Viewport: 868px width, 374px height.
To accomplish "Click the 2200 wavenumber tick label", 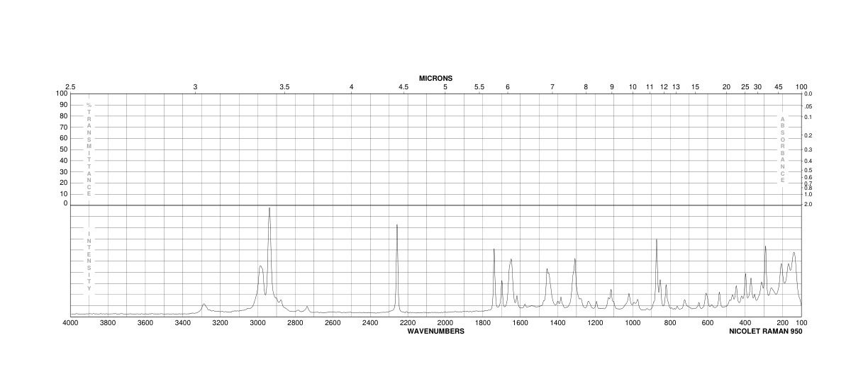I will coord(407,323).
